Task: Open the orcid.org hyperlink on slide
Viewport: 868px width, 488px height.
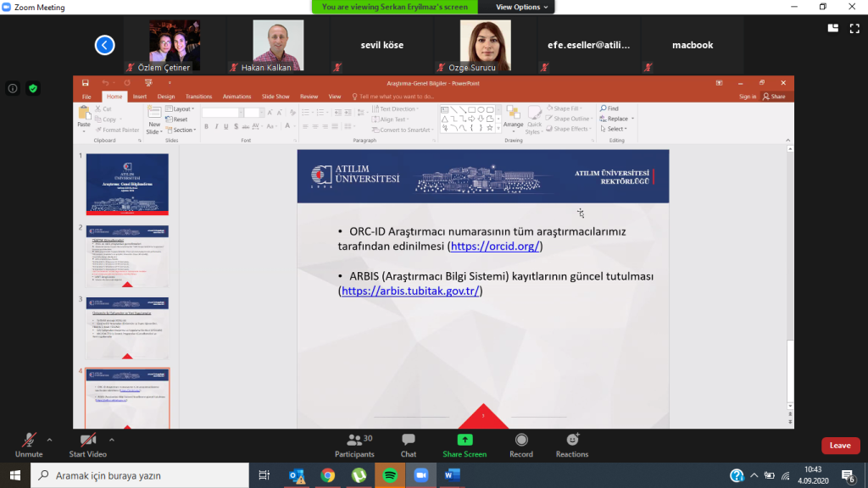Action: (495, 247)
